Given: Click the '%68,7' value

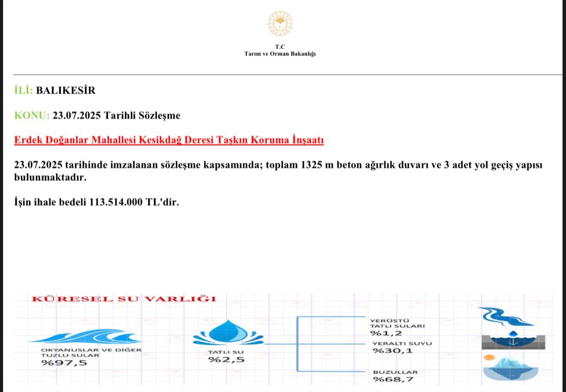Looking at the screenshot, I should coord(393,380).
